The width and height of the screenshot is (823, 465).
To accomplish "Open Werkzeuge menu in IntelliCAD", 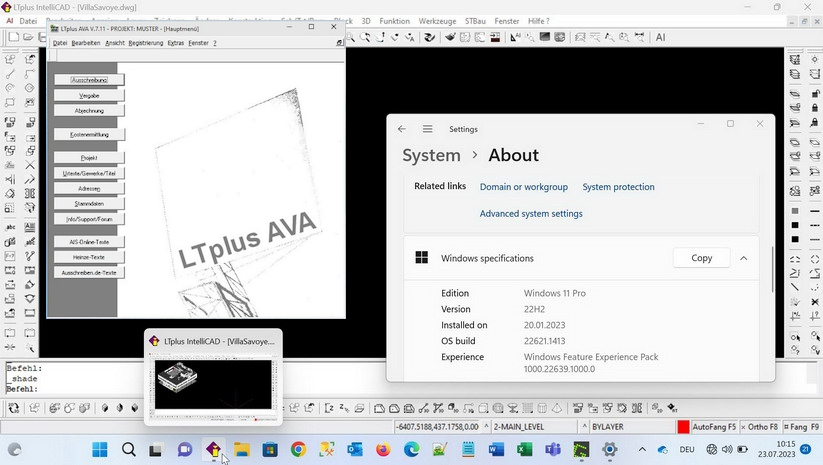I will [x=437, y=21].
